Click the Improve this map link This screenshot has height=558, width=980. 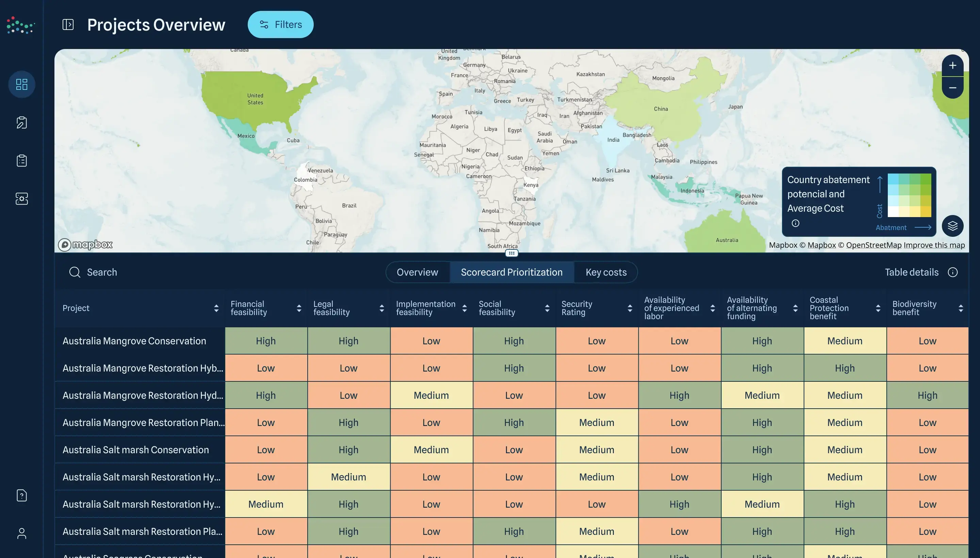point(934,245)
